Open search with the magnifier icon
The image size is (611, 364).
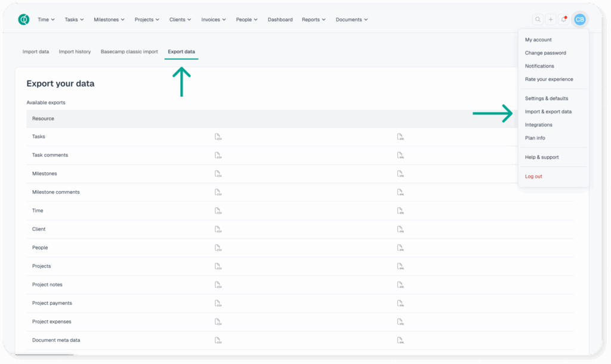tap(538, 20)
